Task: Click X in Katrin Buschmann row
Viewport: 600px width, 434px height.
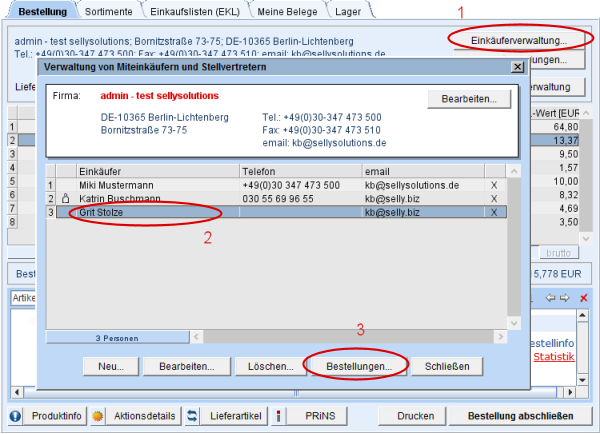Action: pyautogui.click(x=494, y=199)
